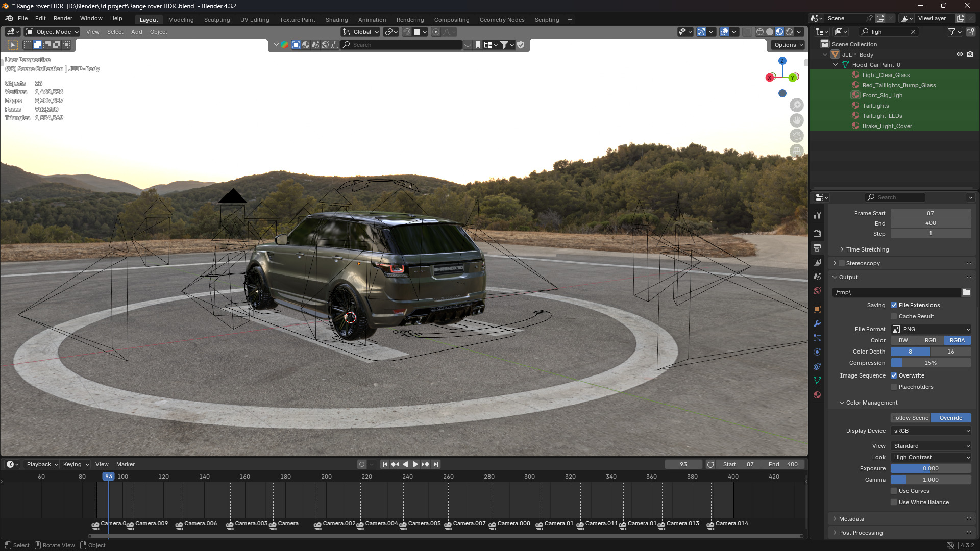Open the Object Data mesh properties tab
The image size is (980, 551).
[x=817, y=381]
